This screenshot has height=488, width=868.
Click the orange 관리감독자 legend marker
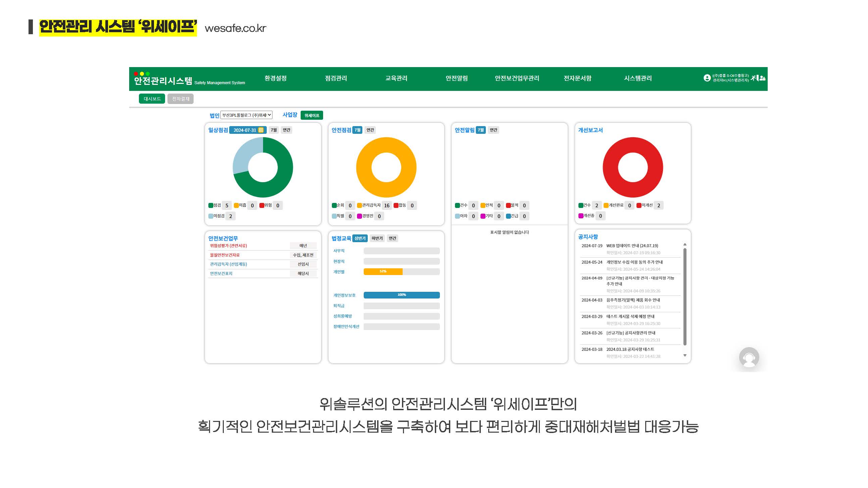[360, 206]
